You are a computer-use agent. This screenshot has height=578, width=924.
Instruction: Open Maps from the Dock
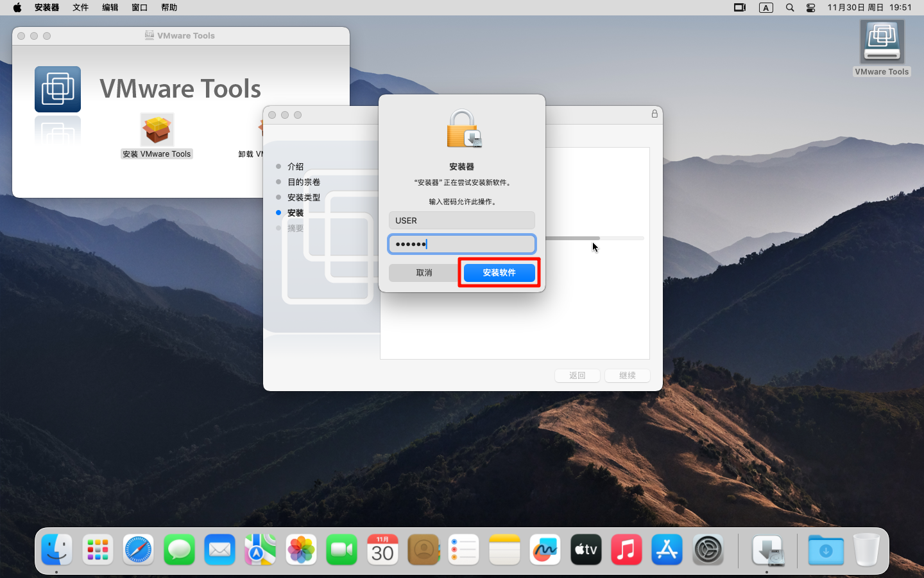coord(261,550)
